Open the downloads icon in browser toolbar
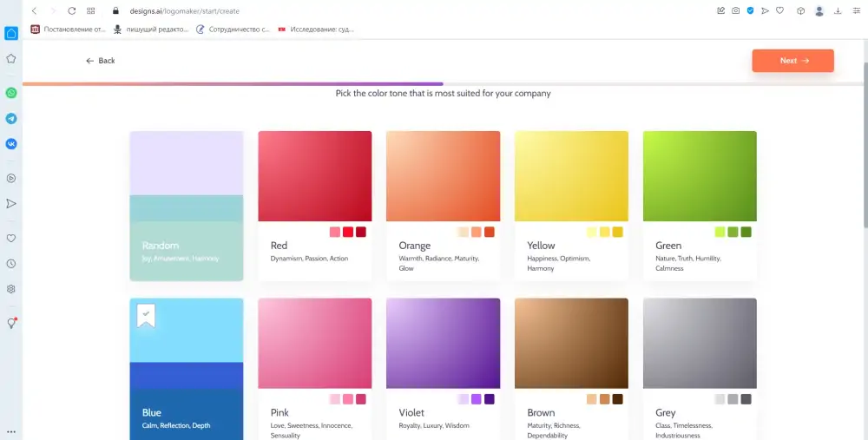 coord(838,11)
